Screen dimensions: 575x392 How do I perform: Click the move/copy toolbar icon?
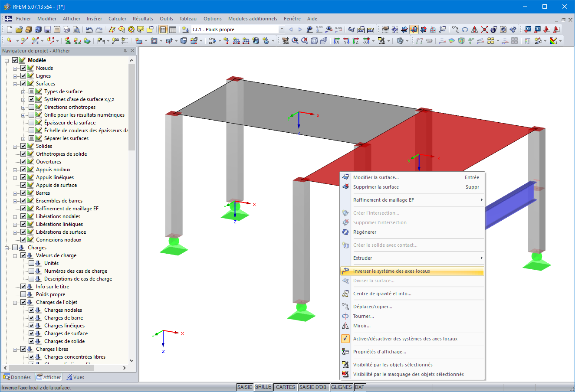click(x=455, y=29)
